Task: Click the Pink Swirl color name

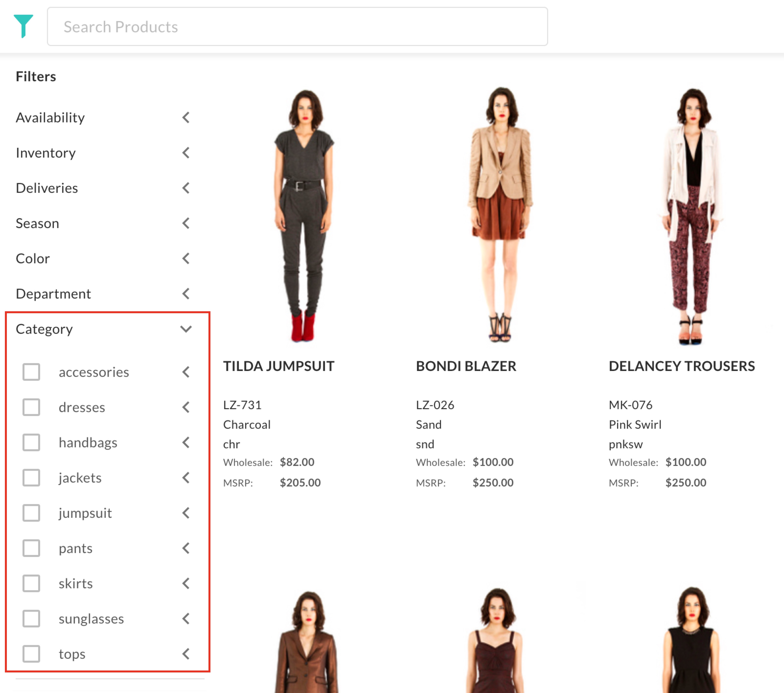Action: (x=635, y=425)
